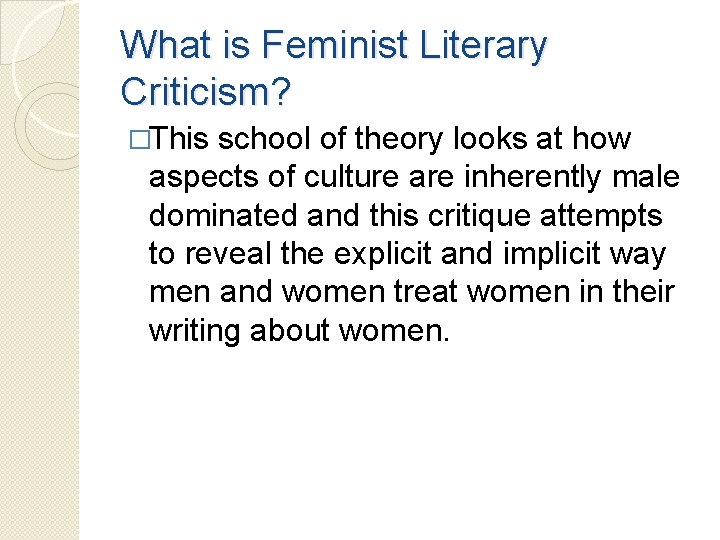Click the final line 'writing about women.'
Image resolution: width=720 pixels, height=540 pixels.
pyautogui.click(x=299, y=331)
